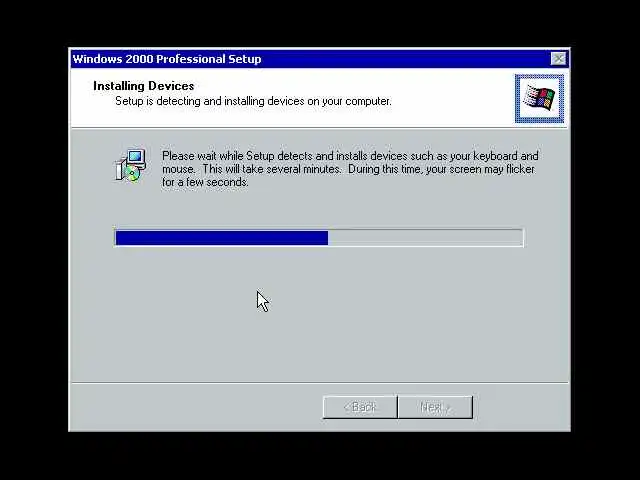The width and height of the screenshot is (640, 480).
Task: Click the computer and CD setup icon
Action: (130, 166)
